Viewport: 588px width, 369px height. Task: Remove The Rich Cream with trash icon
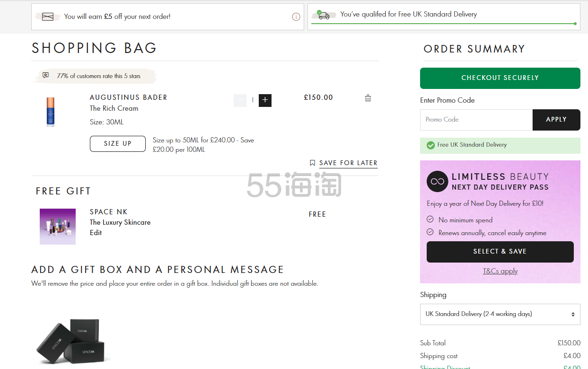pos(368,98)
